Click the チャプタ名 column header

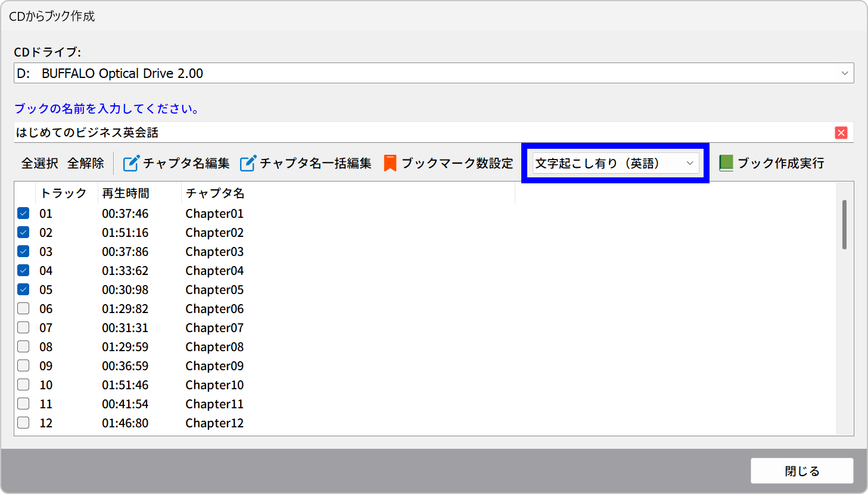[215, 193]
